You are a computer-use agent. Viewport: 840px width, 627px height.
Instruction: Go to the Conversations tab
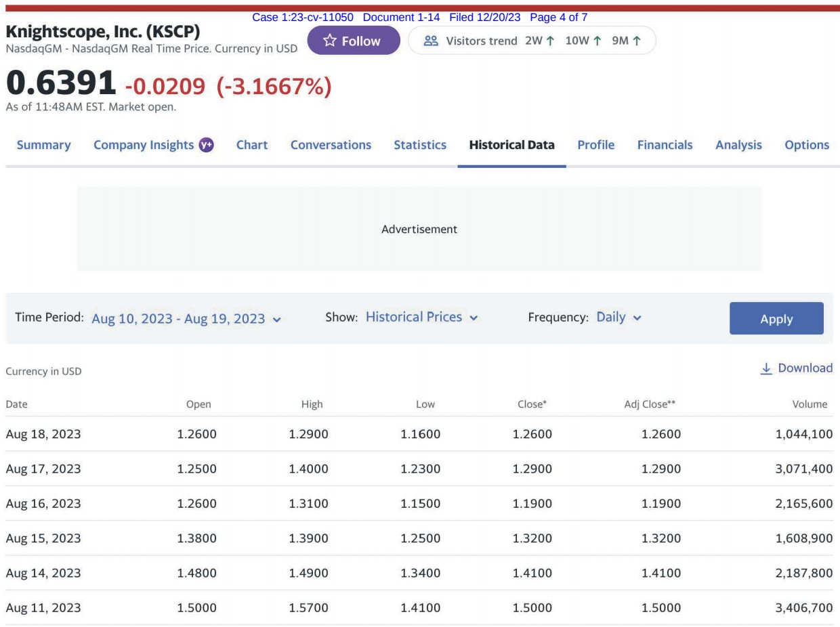point(331,145)
